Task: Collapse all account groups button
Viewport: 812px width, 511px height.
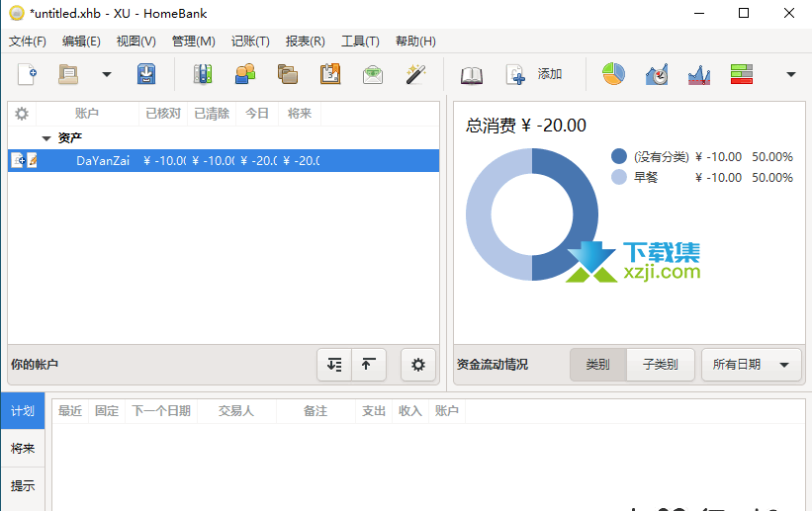Action: [x=369, y=365]
